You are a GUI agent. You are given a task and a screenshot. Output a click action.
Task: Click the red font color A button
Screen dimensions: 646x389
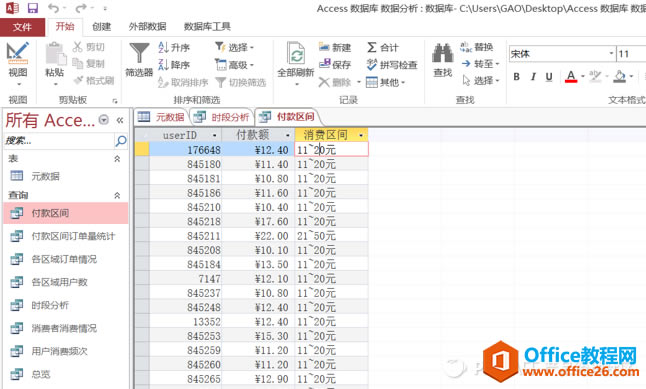(571, 77)
